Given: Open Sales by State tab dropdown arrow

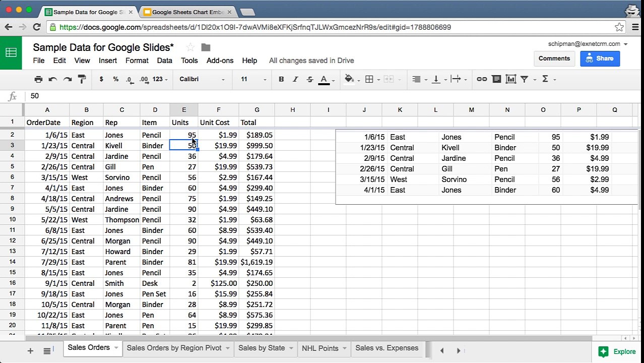Looking at the screenshot, I should point(291,348).
